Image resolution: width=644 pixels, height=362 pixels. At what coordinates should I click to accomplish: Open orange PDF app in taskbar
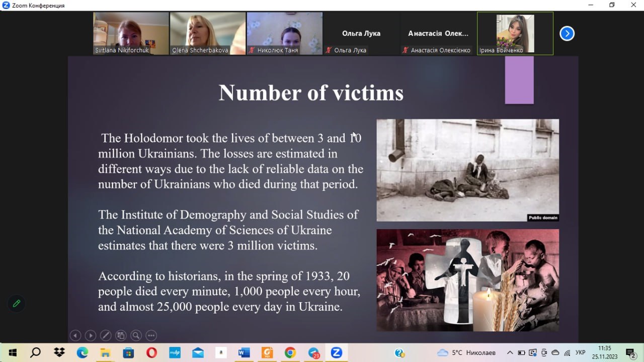(x=267, y=352)
